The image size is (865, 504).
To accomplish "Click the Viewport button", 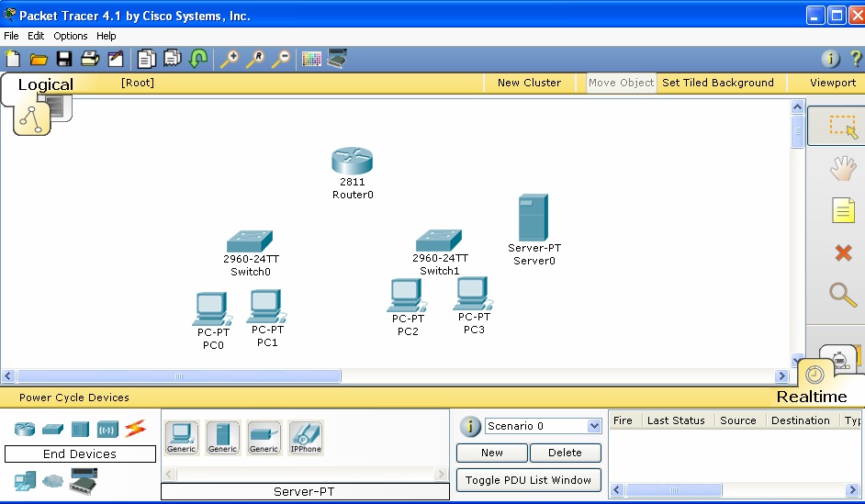I will pos(833,83).
